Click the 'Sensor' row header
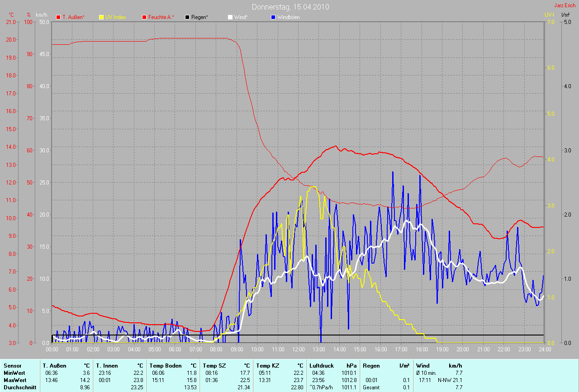579x392 pixels. pos(12,365)
